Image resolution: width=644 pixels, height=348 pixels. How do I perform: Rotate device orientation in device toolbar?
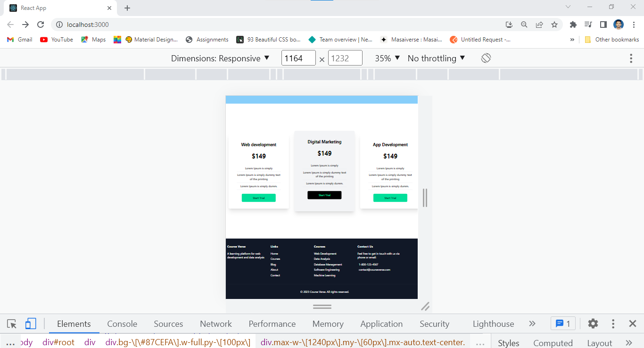[486, 58]
